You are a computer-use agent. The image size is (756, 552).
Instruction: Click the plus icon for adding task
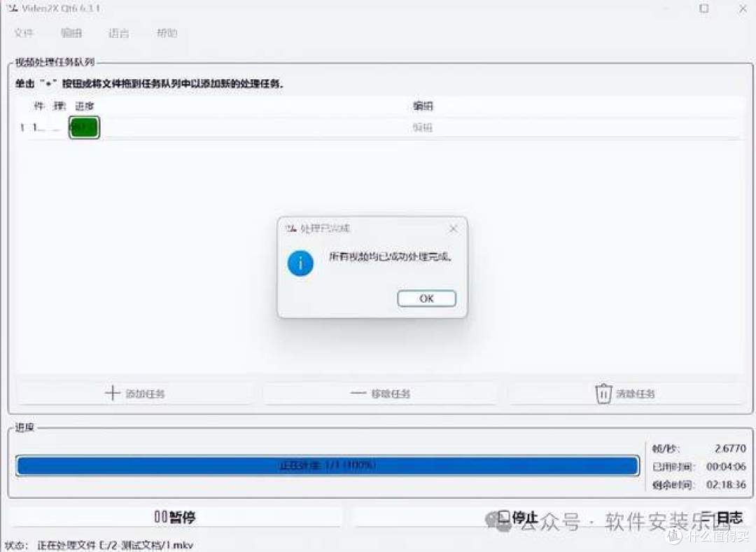112,393
